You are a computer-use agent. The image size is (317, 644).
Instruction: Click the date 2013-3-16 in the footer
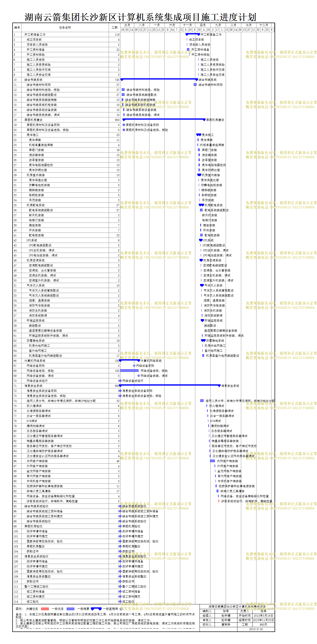(256, 629)
